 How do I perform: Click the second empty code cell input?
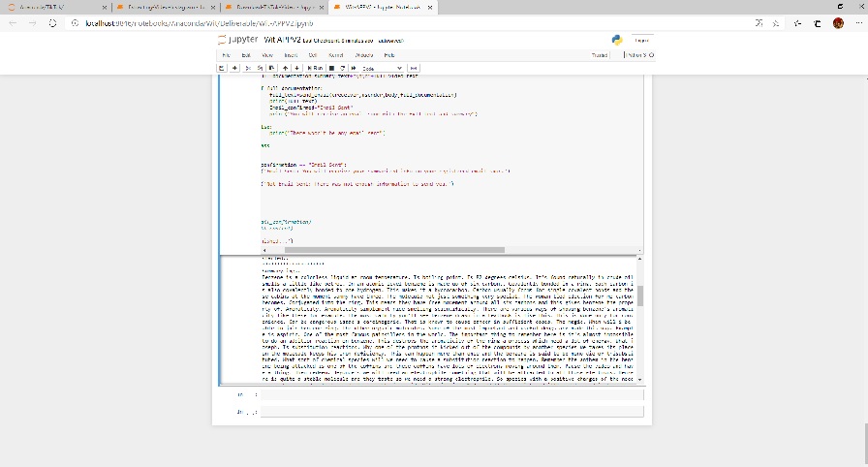[x=452, y=412]
